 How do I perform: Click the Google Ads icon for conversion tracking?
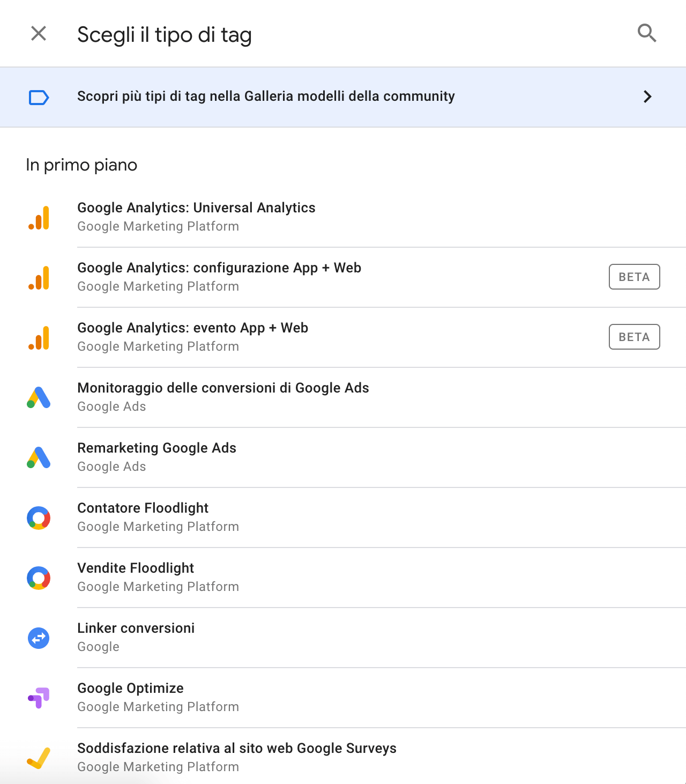point(39,397)
